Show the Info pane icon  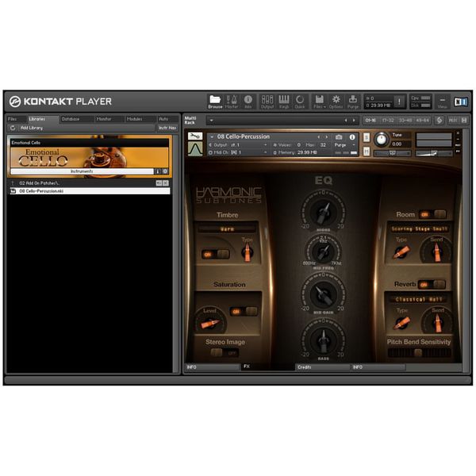(x=248, y=101)
